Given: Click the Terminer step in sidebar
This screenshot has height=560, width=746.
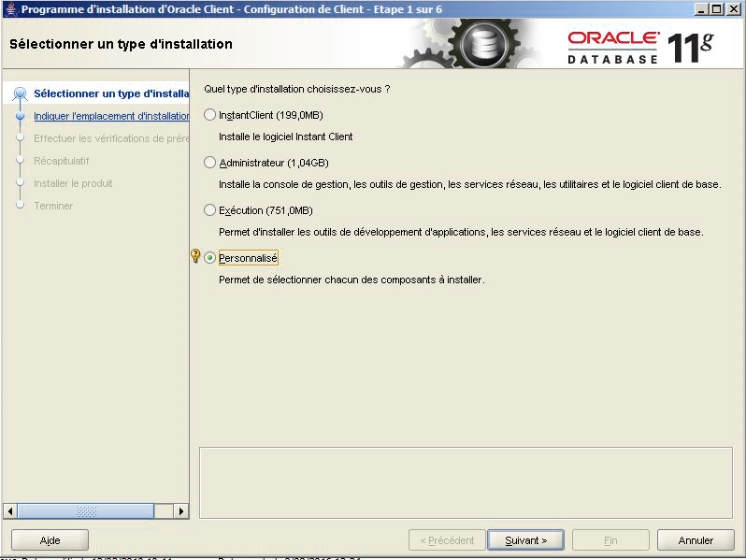Looking at the screenshot, I should (x=53, y=206).
